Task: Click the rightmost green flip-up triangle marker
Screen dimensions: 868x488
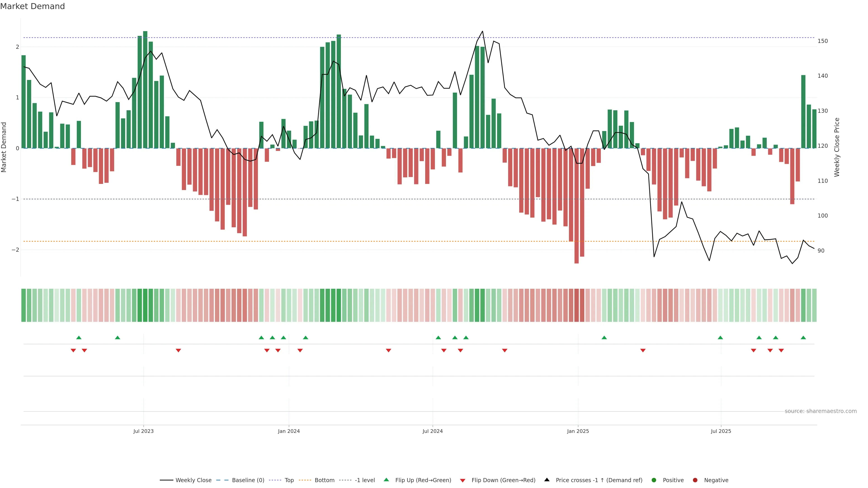Action: coord(803,338)
